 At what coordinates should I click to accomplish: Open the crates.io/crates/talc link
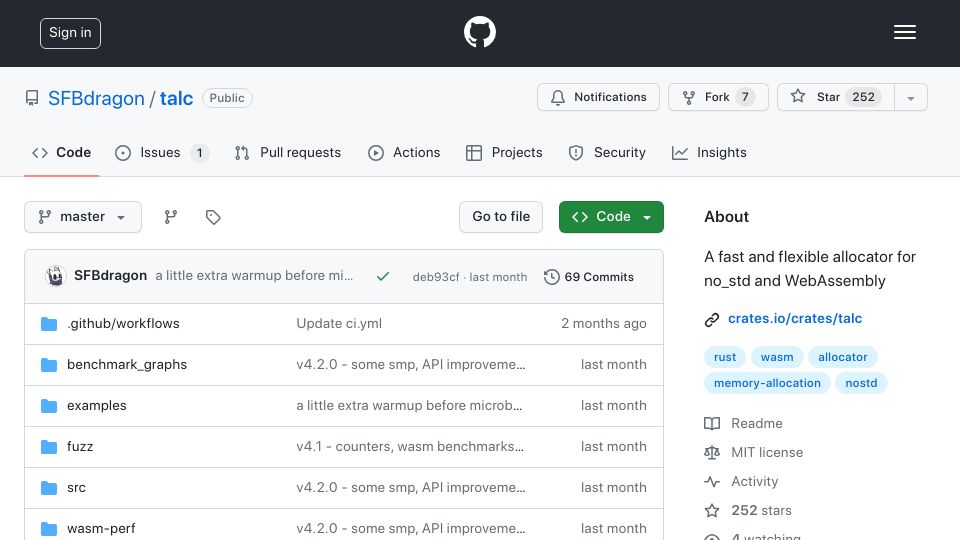pos(795,318)
